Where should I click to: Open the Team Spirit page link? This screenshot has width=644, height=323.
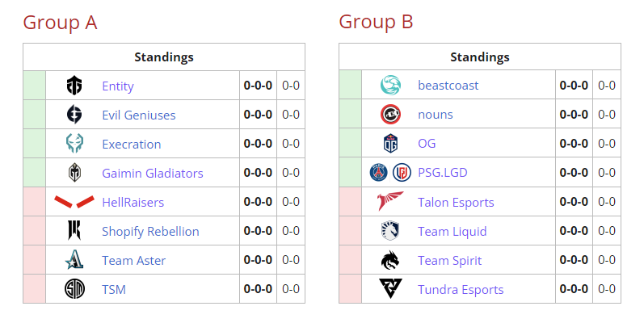449,260
